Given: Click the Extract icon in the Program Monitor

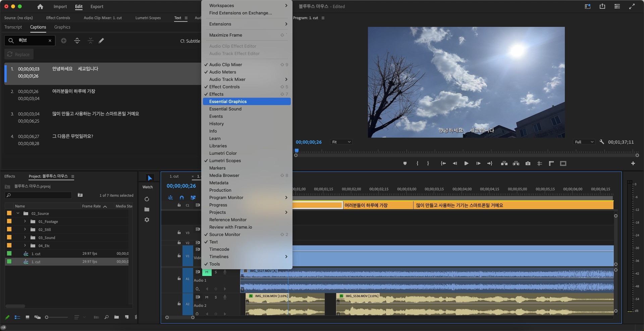Looking at the screenshot, I should (516, 163).
